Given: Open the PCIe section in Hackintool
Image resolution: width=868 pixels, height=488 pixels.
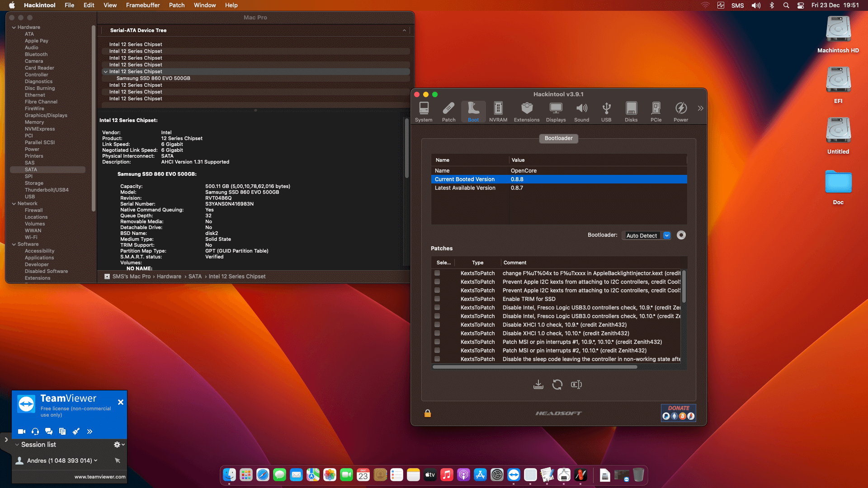Looking at the screenshot, I should pos(656,112).
